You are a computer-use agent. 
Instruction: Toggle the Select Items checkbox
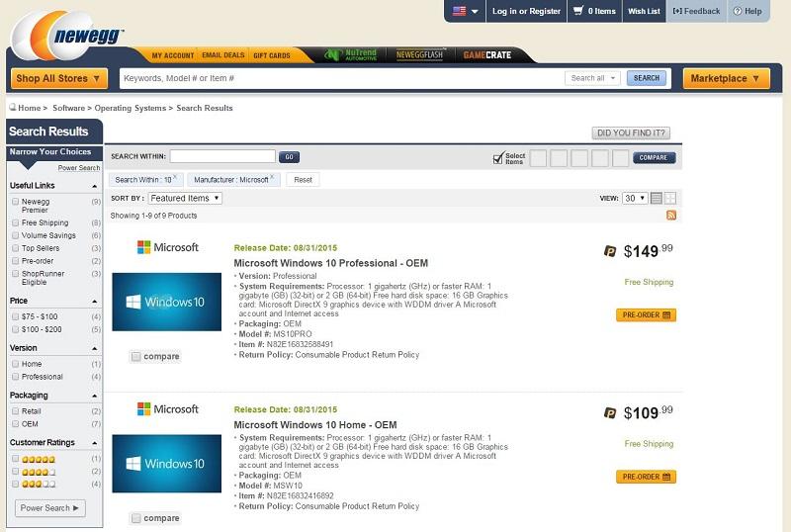pyautogui.click(x=498, y=158)
